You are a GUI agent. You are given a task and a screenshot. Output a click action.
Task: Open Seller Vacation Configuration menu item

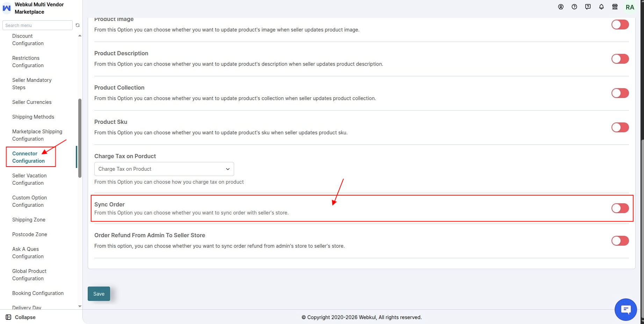(29, 179)
